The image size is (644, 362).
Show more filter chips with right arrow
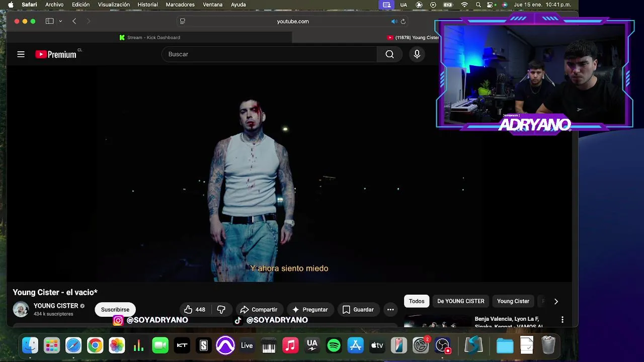click(x=556, y=301)
